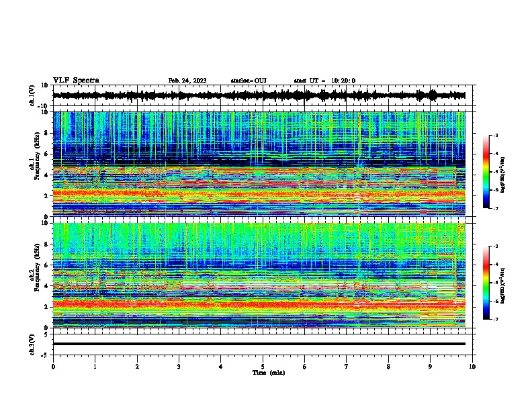Click the ch.1 spectrogram panel
This screenshot has width=532, height=411.
click(259, 164)
